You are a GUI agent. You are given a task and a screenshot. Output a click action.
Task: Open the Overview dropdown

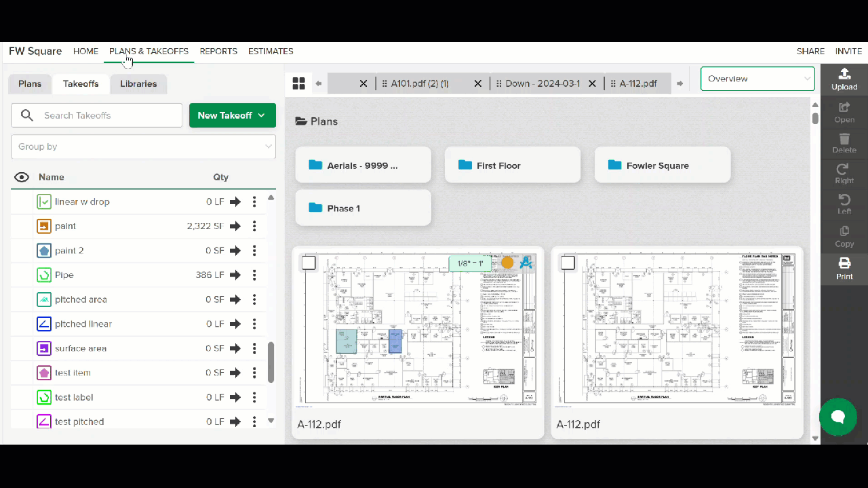(757, 79)
